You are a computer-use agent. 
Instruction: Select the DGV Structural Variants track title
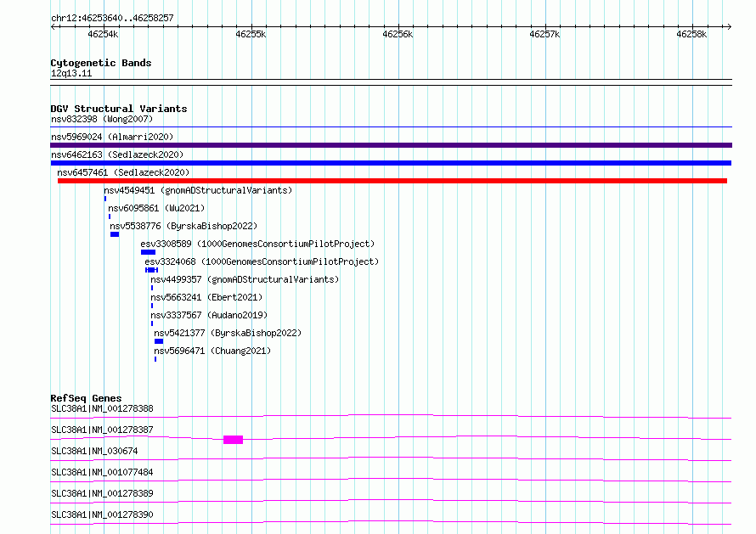[119, 109]
